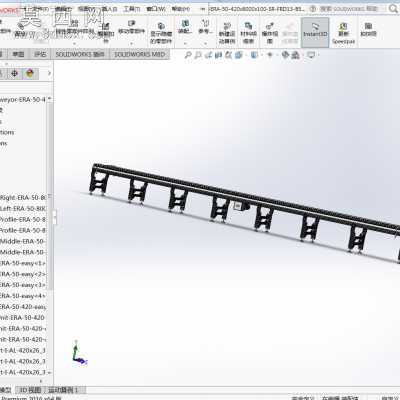Open the View Orientation cube
400x400 pixels.
(x=239, y=55)
